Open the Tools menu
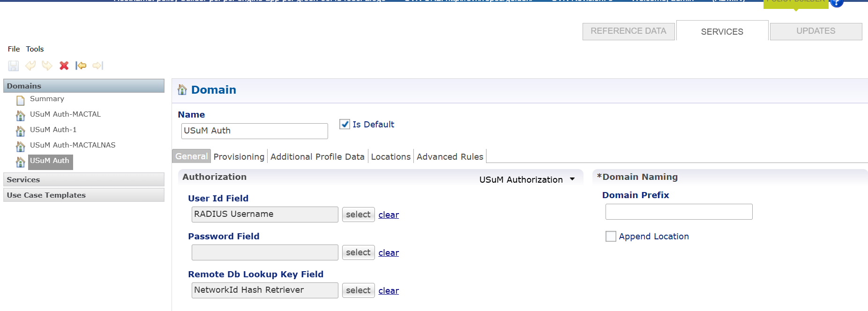The width and height of the screenshot is (868, 311). point(35,49)
